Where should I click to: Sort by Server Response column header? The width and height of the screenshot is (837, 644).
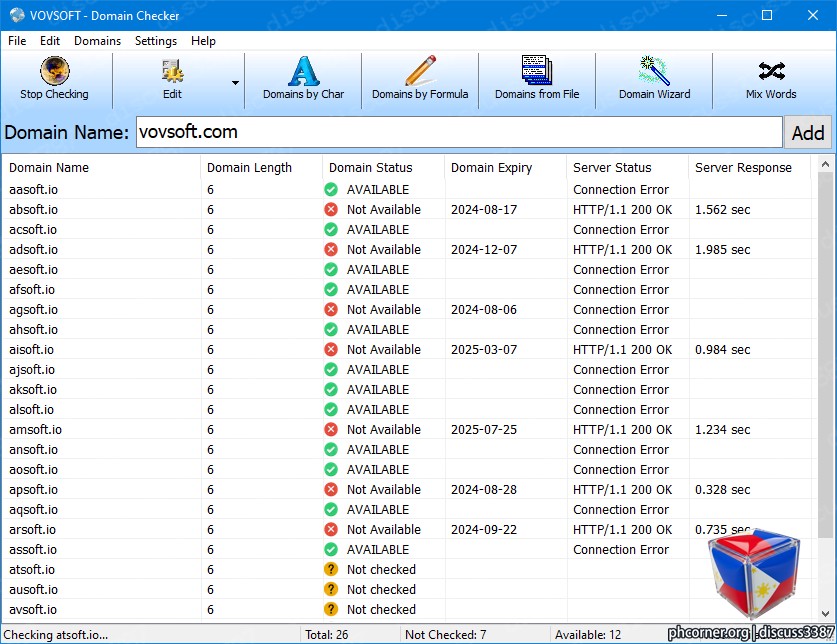(x=749, y=168)
